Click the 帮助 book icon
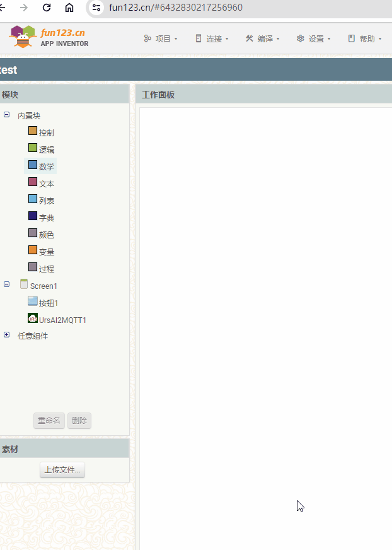The width and height of the screenshot is (392, 550). (x=352, y=38)
